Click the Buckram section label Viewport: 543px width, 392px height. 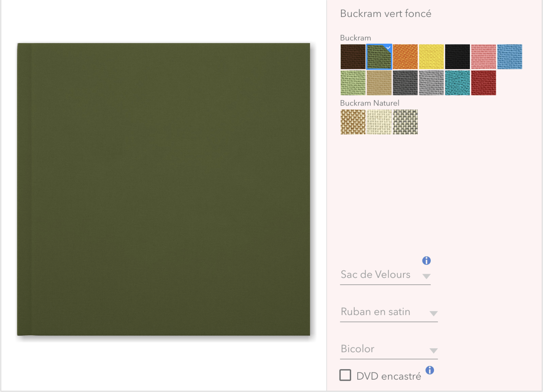pos(355,38)
